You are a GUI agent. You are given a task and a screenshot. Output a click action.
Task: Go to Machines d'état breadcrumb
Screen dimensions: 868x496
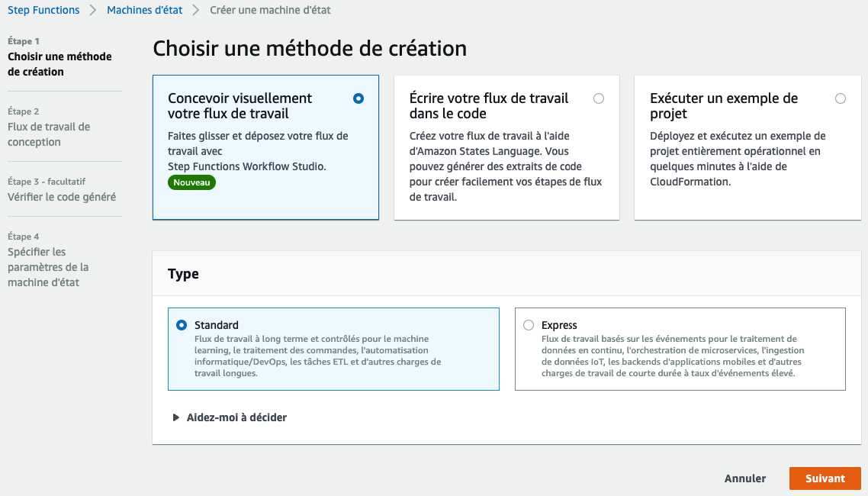pos(144,10)
